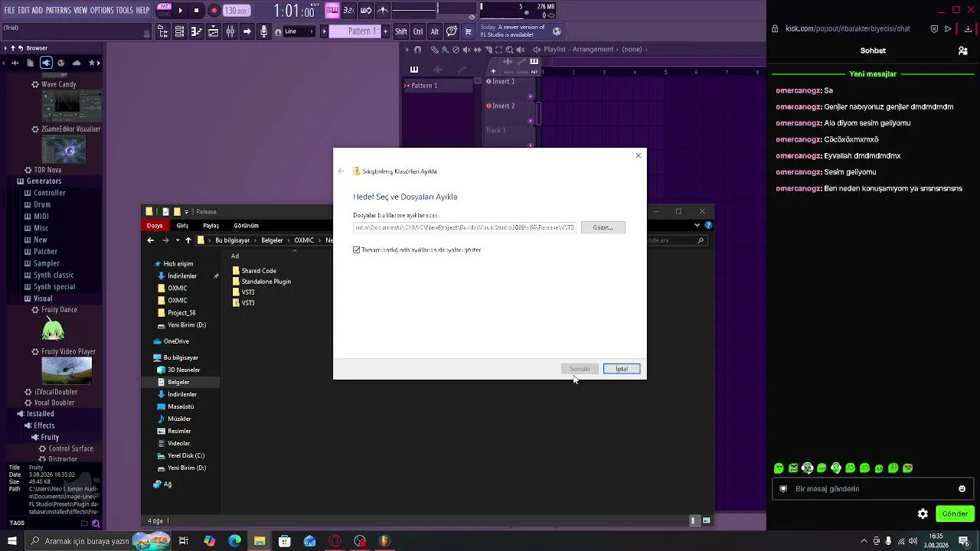Toggle the Ctrl key button
980x551 pixels.
pyautogui.click(x=418, y=31)
